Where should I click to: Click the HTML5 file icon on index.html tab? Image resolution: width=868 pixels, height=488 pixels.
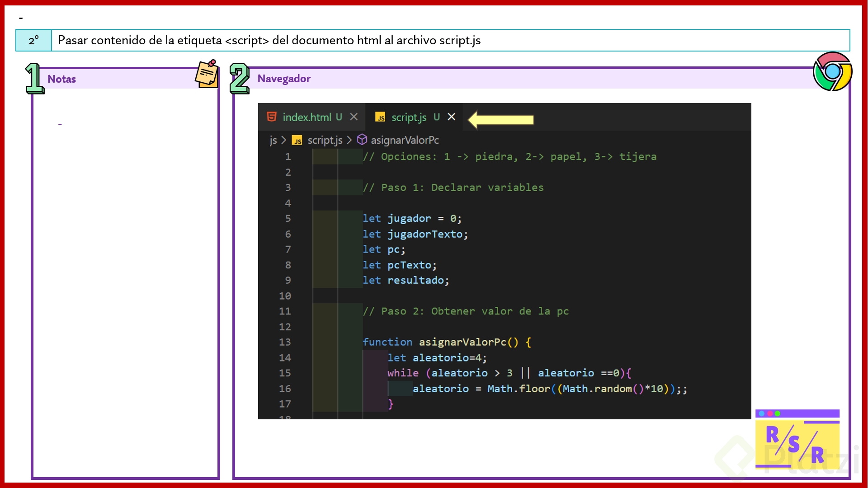(272, 117)
